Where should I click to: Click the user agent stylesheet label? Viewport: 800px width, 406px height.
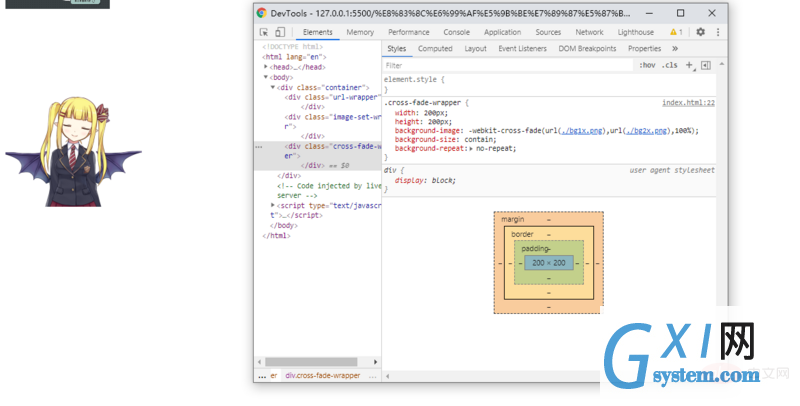[x=672, y=170]
